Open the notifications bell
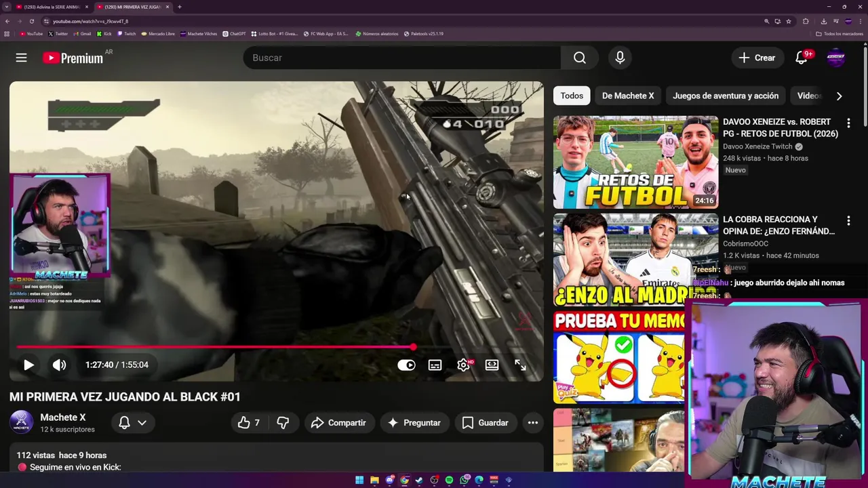The width and height of the screenshot is (868, 488). tap(802, 58)
